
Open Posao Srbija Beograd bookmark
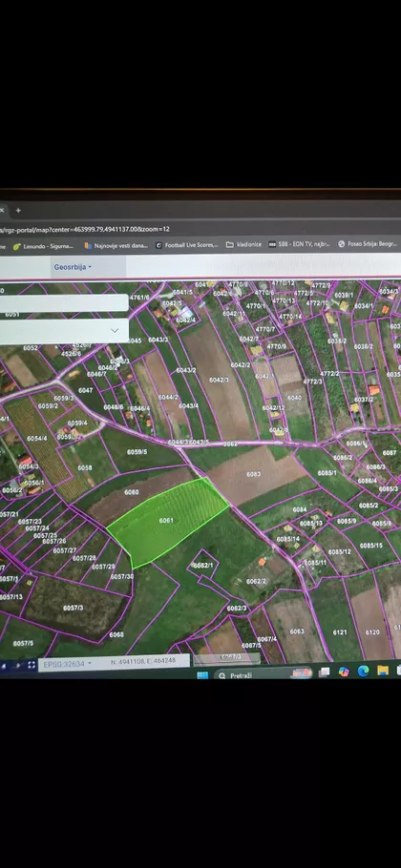pos(369,243)
